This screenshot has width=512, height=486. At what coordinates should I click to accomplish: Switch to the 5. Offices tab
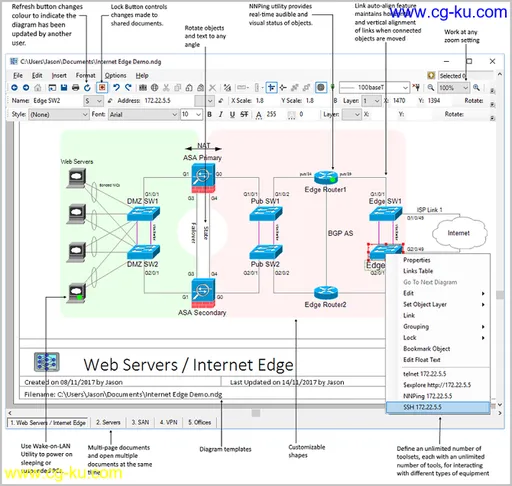coord(199,422)
